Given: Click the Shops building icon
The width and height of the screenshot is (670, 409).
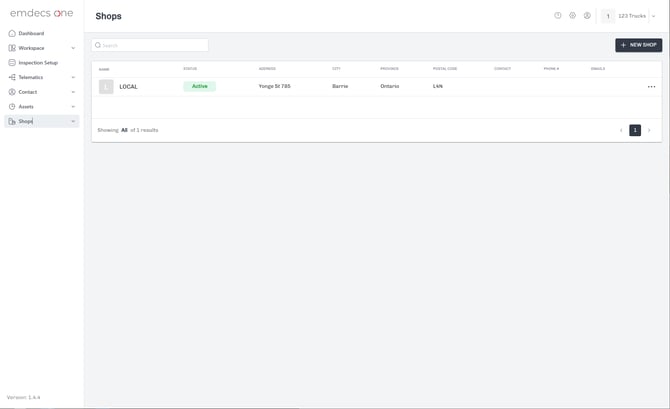Looking at the screenshot, I should (12, 121).
